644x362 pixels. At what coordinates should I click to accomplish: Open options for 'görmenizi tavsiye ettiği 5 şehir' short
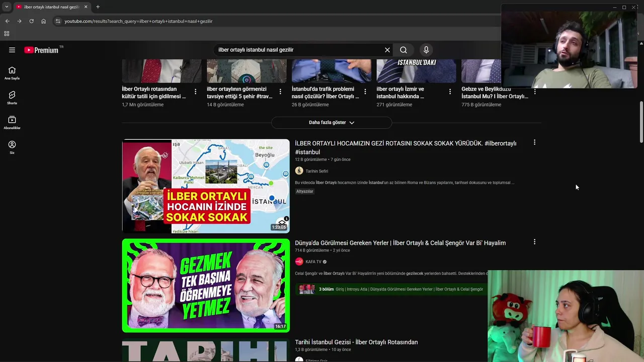coord(280,92)
